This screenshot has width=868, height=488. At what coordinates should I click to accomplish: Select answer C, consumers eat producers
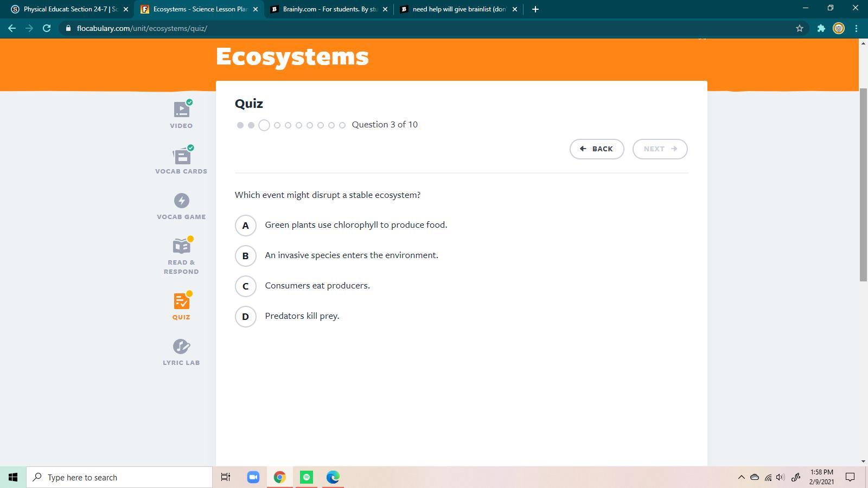tap(246, 286)
